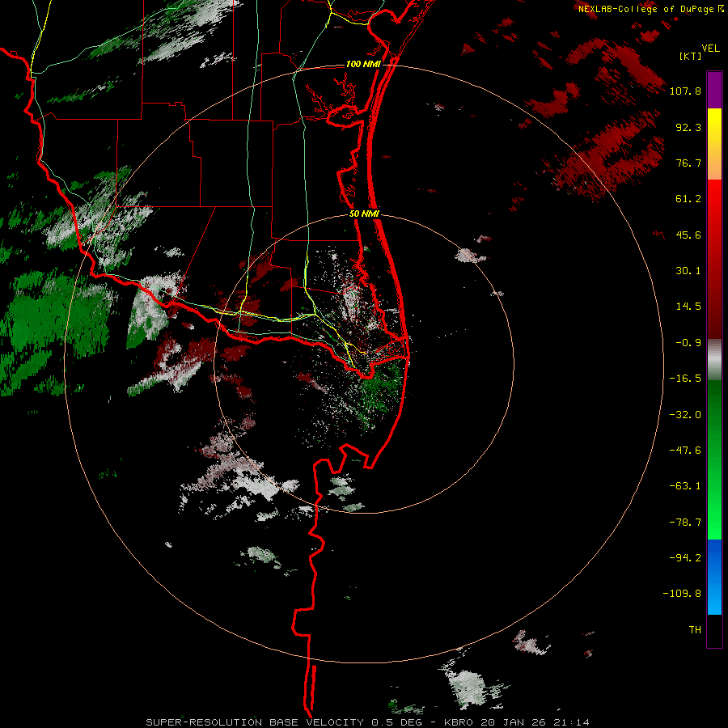Click the 45.6 legend value
The width and height of the screenshot is (728, 728).
(688, 235)
